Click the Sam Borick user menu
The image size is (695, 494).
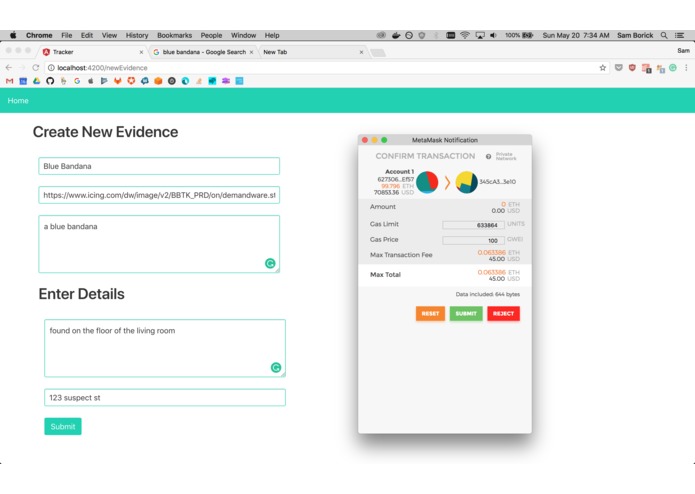(635, 35)
